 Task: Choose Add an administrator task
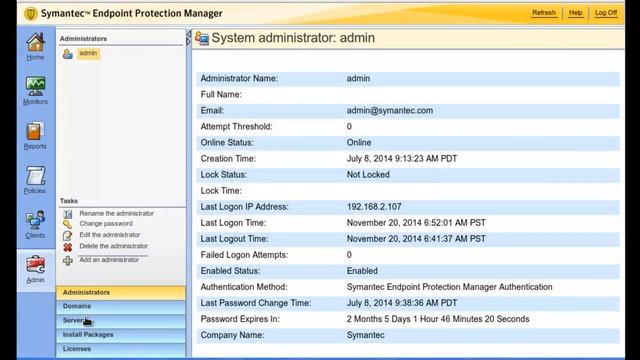pyautogui.click(x=109, y=260)
